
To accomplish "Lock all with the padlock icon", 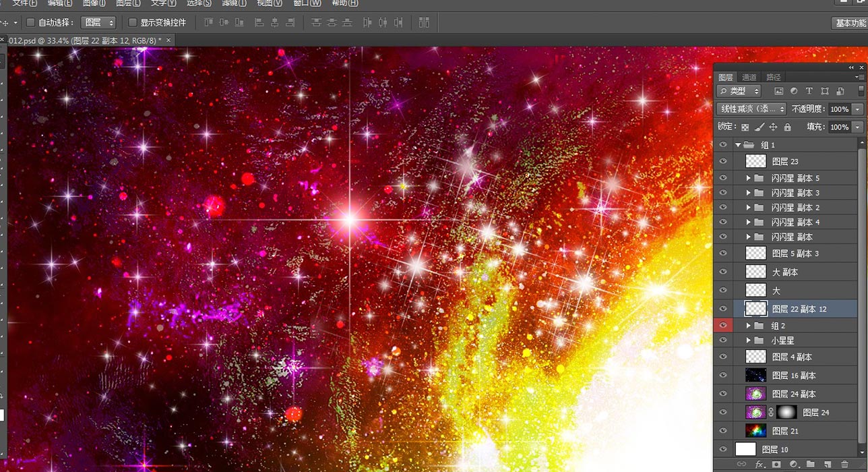I will click(x=787, y=127).
